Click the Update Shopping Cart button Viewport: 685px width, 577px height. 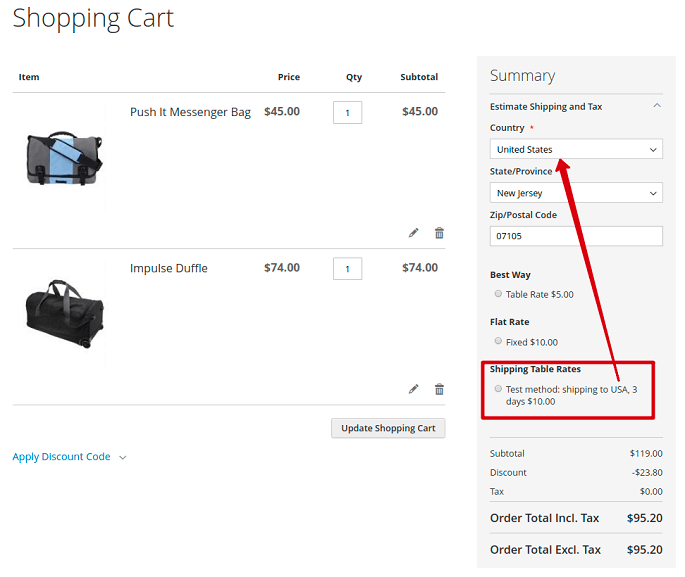[388, 428]
